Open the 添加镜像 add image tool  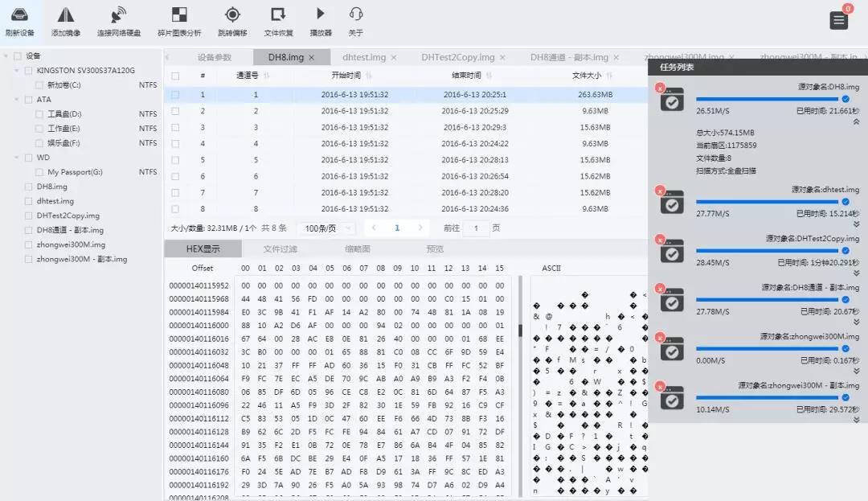[66, 15]
